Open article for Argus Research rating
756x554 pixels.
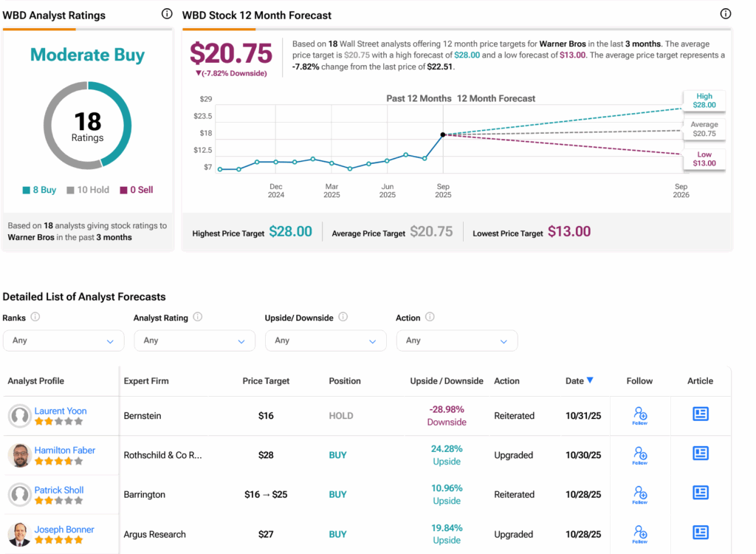tap(700, 533)
